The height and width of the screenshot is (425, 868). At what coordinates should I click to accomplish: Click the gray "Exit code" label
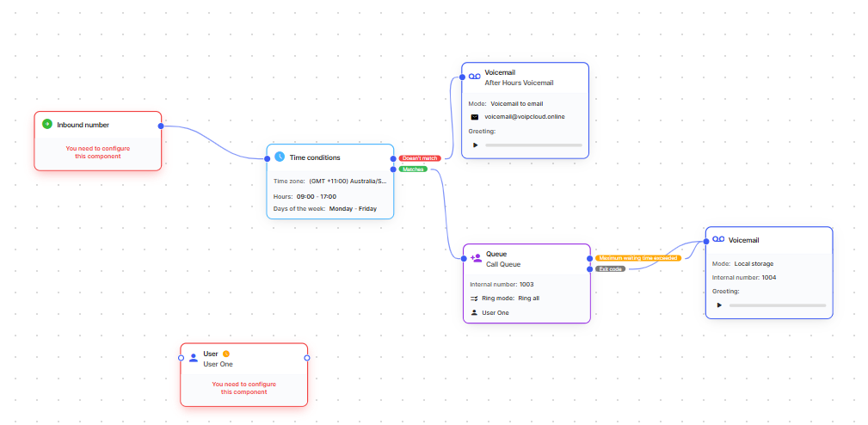[610, 269]
